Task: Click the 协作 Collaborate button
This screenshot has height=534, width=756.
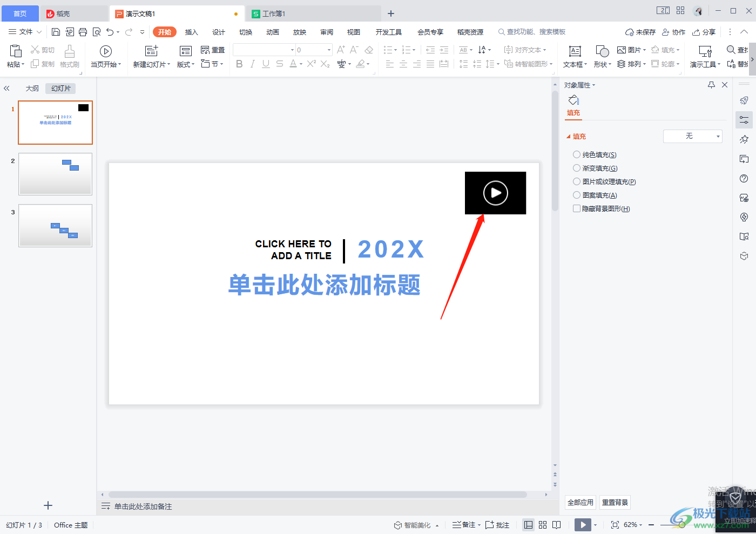Action: tap(674, 32)
